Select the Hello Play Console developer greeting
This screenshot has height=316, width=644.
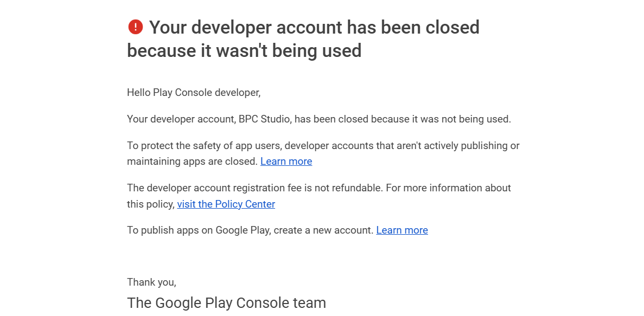[194, 93]
